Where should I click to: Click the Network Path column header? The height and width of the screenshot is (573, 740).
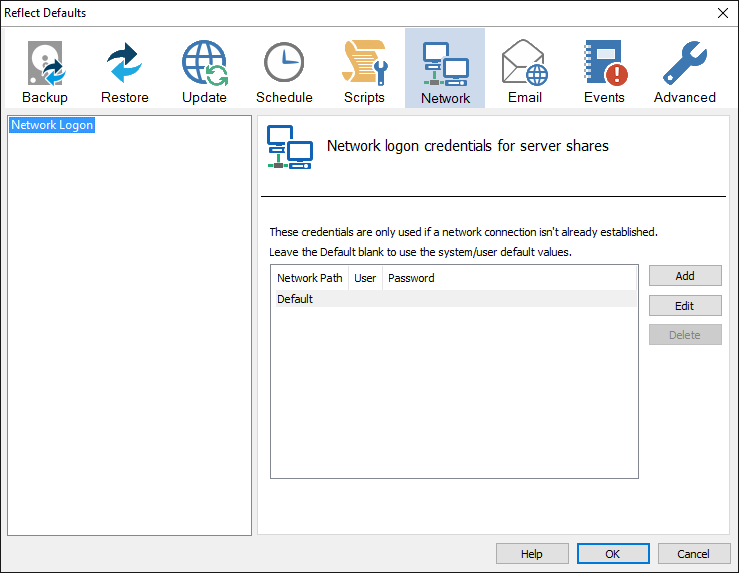[310, 278]
